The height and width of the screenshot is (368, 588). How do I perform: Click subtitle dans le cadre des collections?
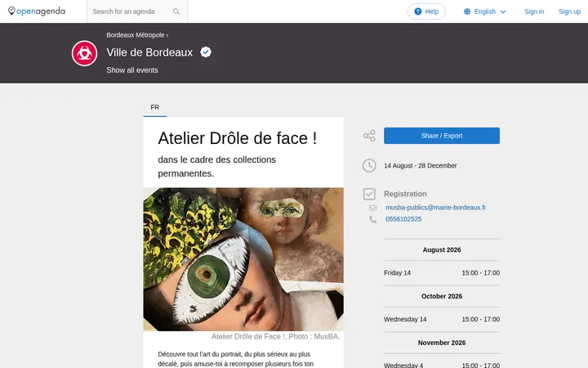[216, 166]
